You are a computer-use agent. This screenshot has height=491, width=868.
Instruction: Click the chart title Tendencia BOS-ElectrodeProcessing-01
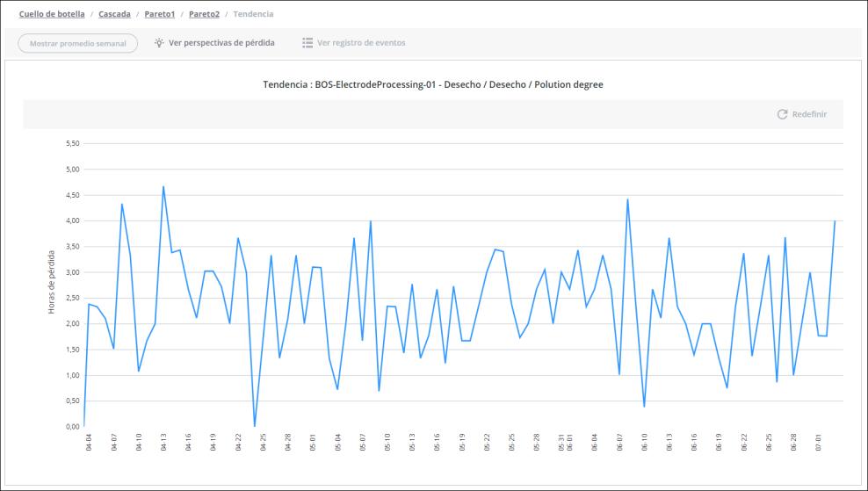click(x=433, y=84)
